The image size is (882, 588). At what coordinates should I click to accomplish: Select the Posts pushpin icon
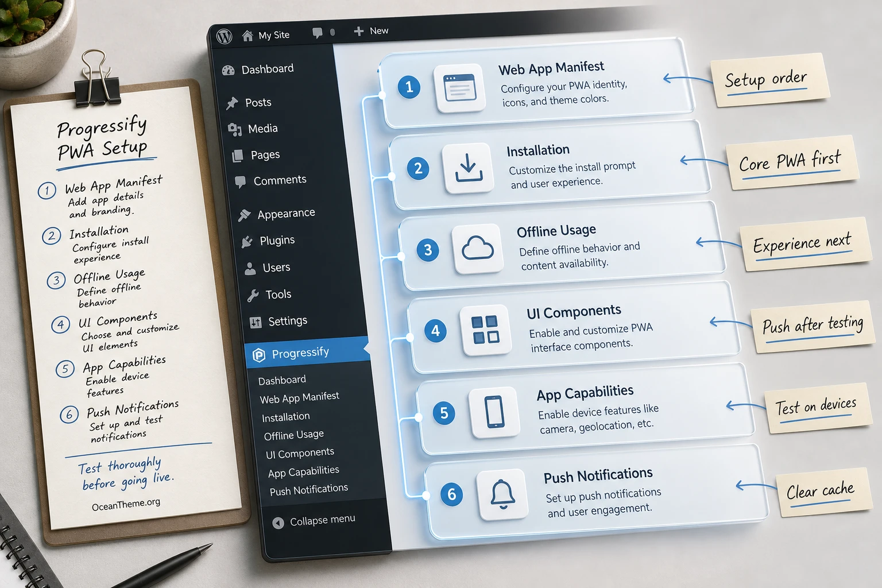pos(232,103)
